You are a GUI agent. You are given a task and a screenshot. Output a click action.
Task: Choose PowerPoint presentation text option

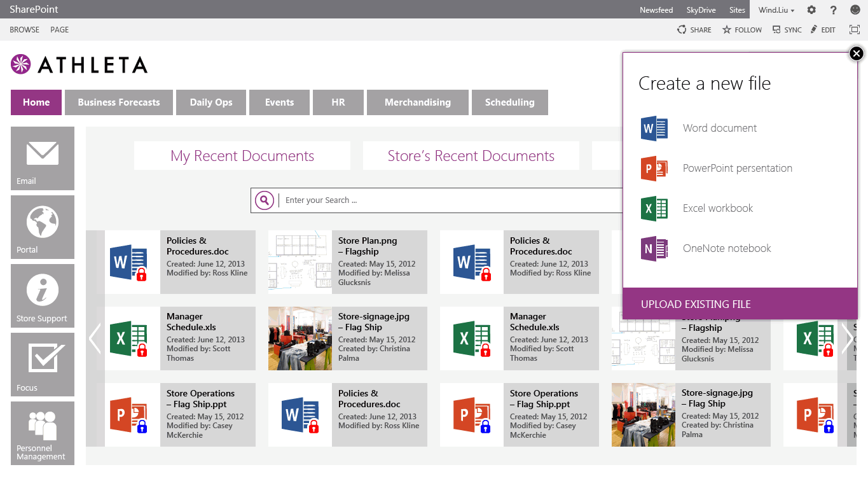pyautogui.click(x=738, y=169)
